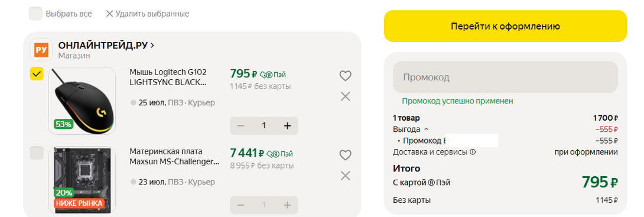This screenshot has height=217, width=644.
Task: Add Maxsun motherboard to favorites heart
Action: pos(346,156)
